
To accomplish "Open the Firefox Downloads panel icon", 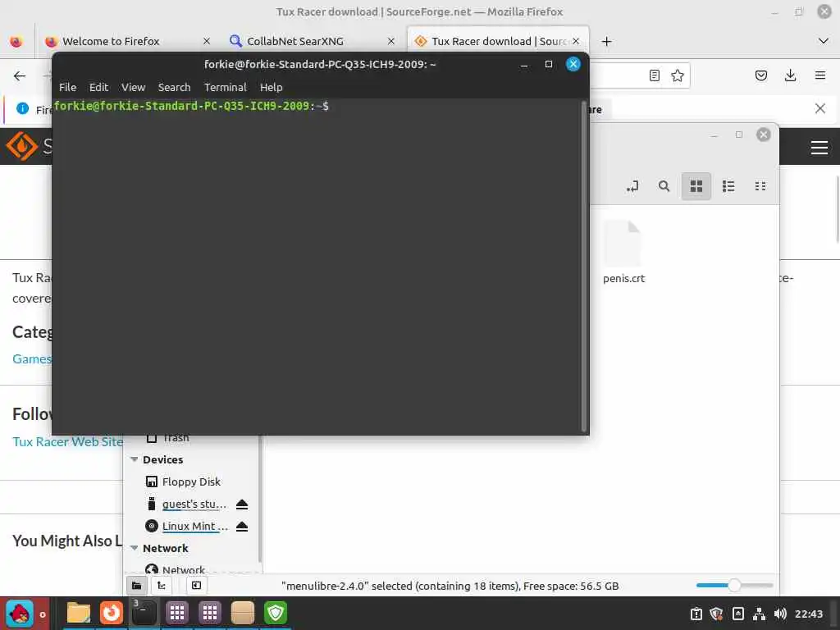I will click(x=790, y=75).
